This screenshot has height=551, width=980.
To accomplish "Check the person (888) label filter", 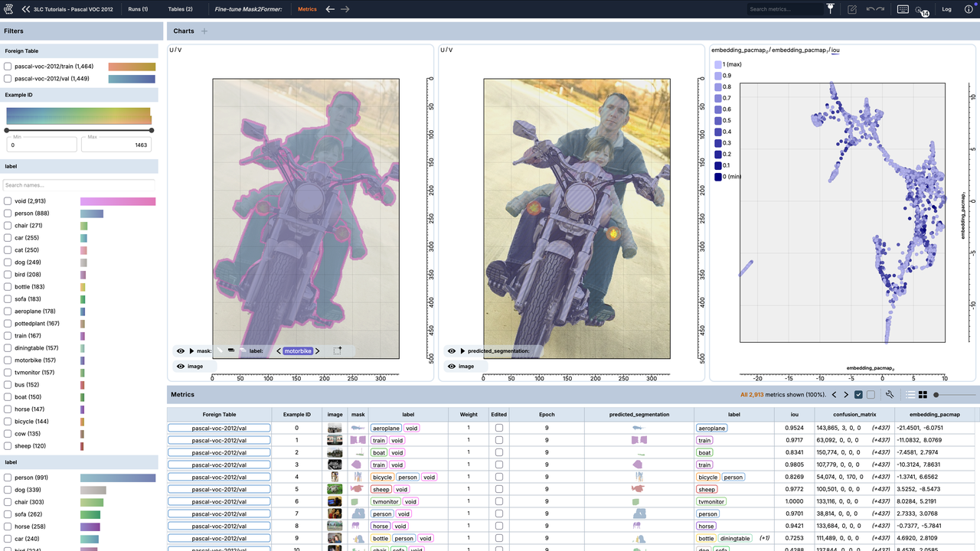I will coord(8,214).
